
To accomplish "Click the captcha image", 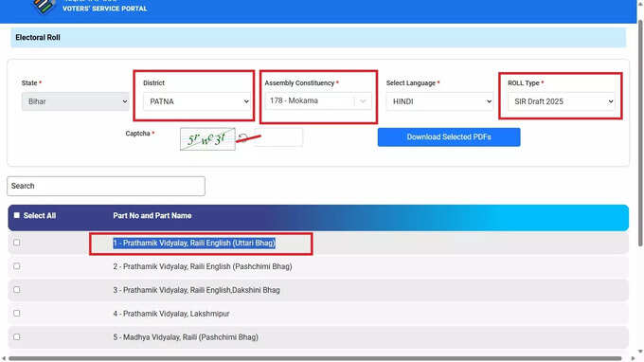I will pyautogui.click(x=207, y=139).
